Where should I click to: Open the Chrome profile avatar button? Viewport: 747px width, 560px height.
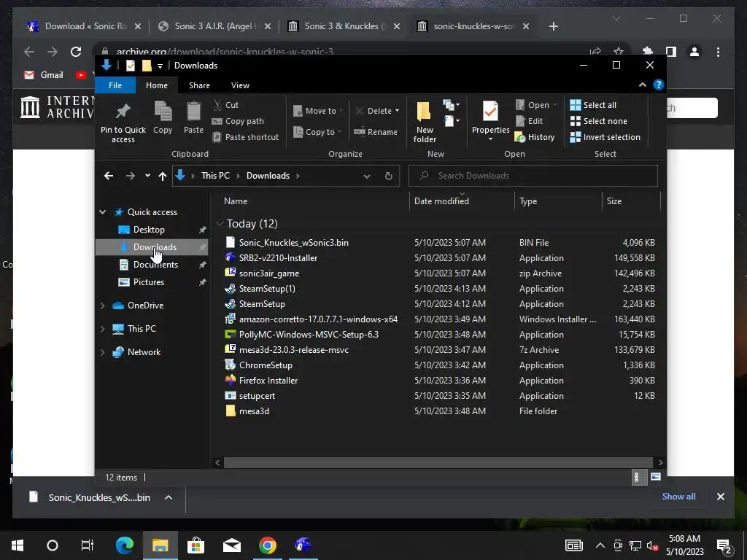(x=694, y=52)
